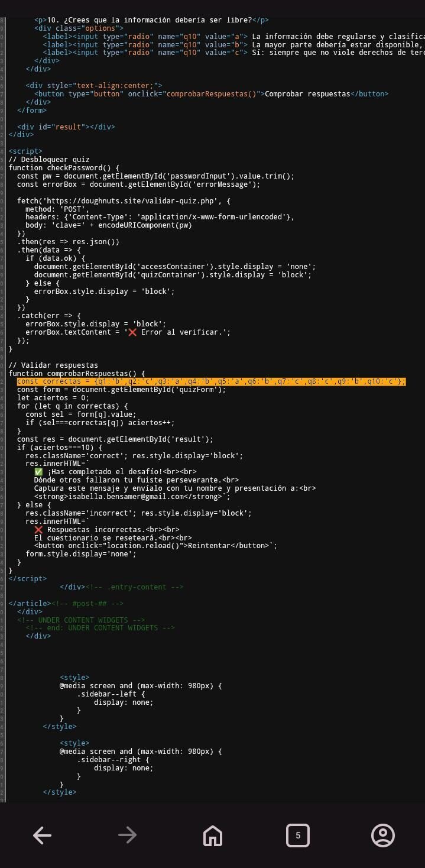Image resolution: width=425 pixels, height=868 pixels.
Task: Tap the back arrow navigation icon
Action: point(42,835)
